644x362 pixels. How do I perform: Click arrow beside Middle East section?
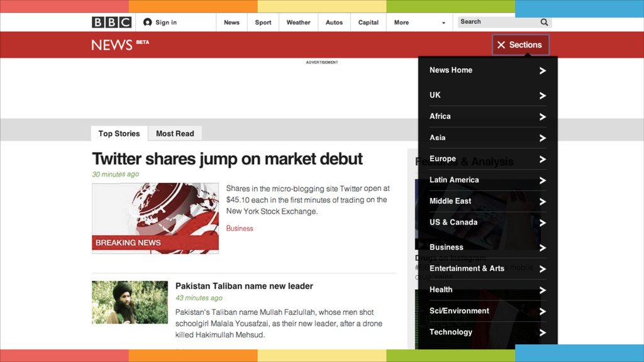[543, 202]
